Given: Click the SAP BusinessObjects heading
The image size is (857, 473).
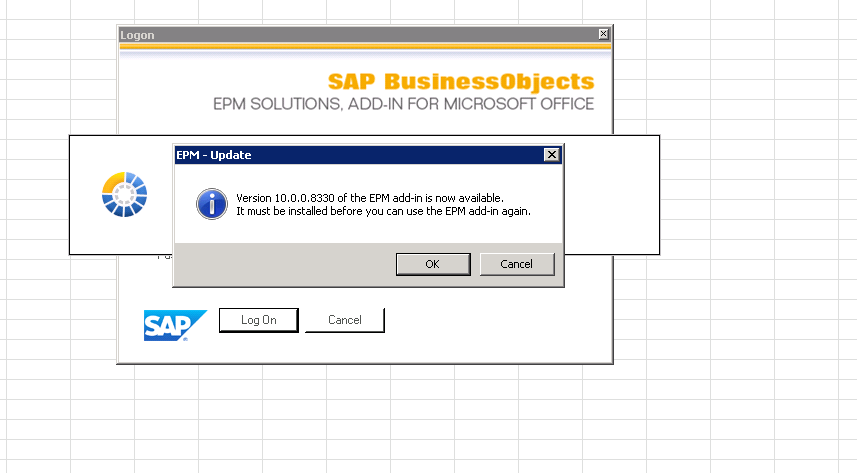Looking at the screenshot, I should (x=461, y=81).
